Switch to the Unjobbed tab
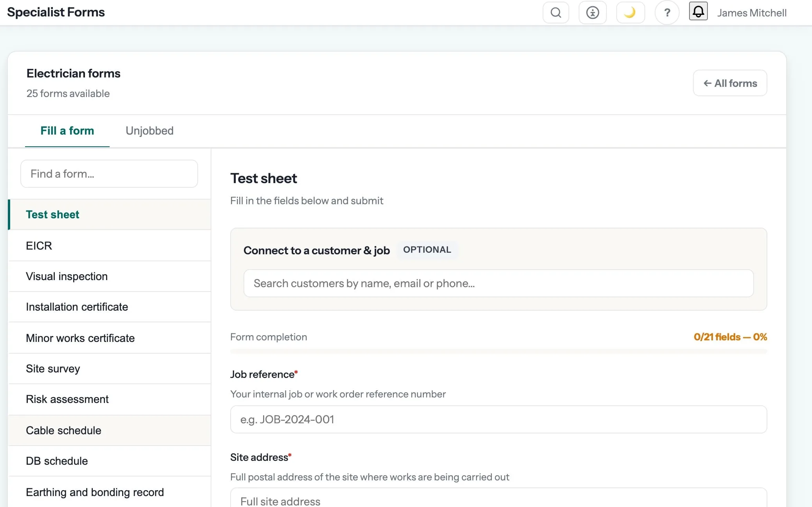The width and height of the screenshot is (812, 507). [x=150, y=131]
